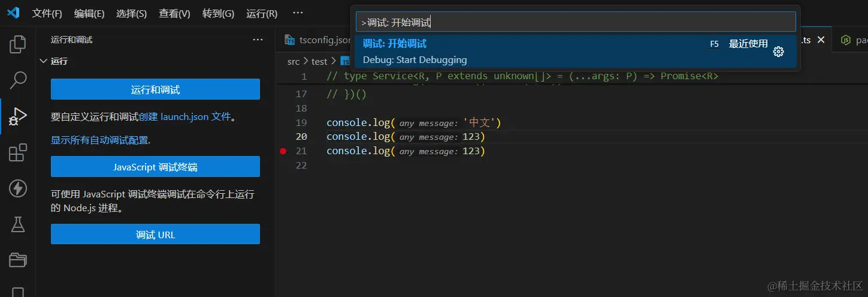Open the 转到(G) menu
868x297 pixels.
click(218, 13)
